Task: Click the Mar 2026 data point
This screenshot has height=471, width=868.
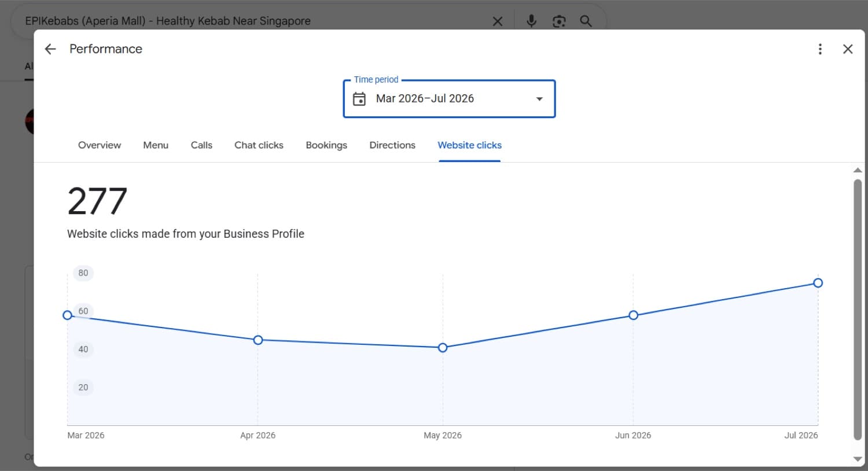Action: point(68,315)
